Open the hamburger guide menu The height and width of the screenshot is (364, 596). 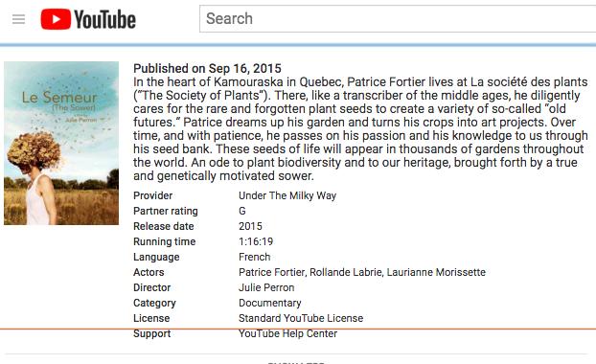pos(18,19)
